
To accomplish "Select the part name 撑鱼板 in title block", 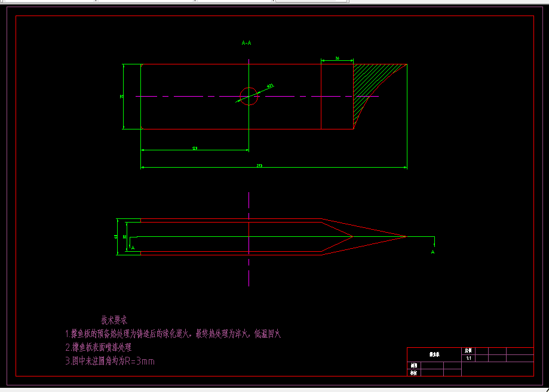I will (434, 354).
